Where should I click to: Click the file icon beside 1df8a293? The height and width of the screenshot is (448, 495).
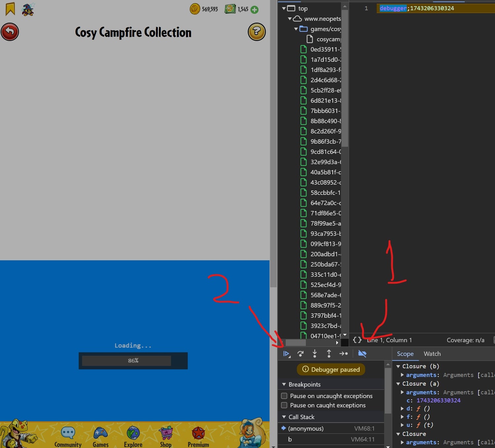point(304,70)
